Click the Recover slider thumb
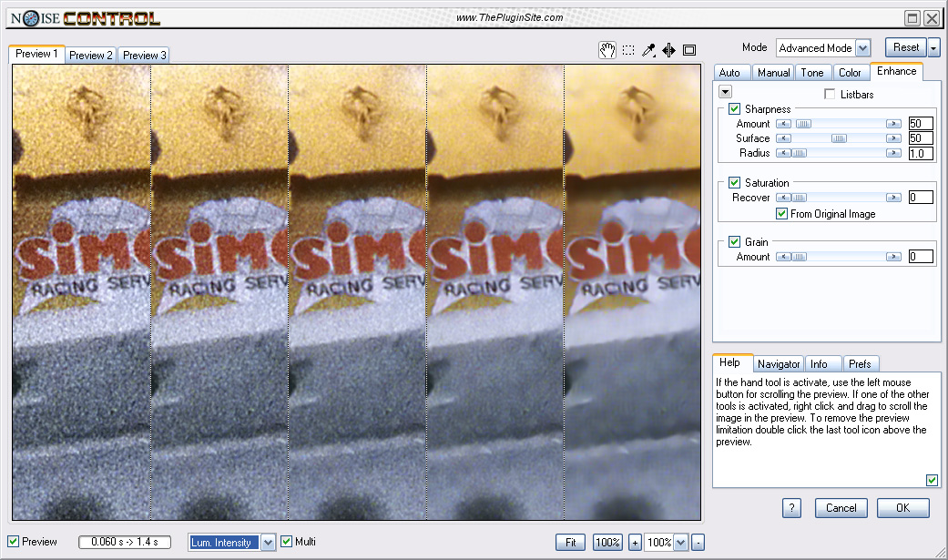 click(800, 198)
